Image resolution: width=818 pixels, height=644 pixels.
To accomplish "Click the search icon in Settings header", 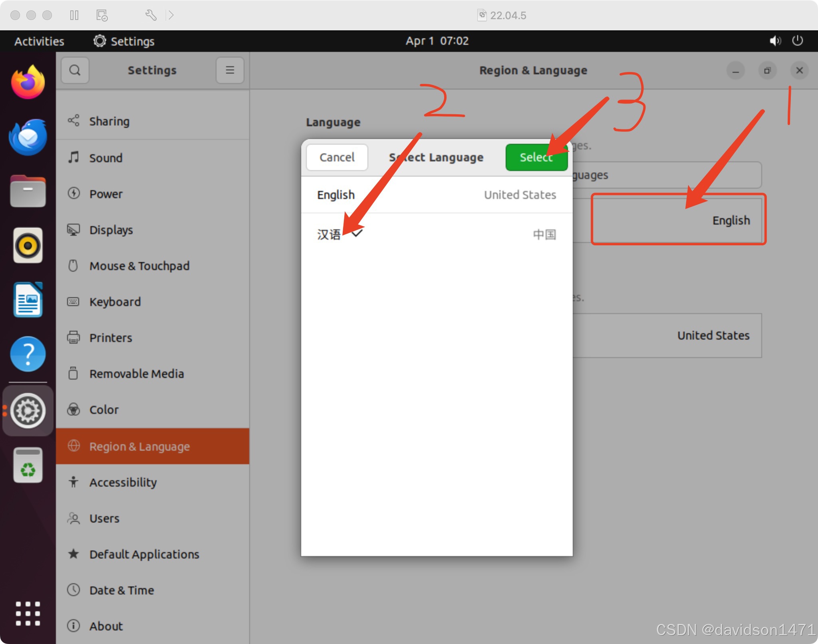I will click(x=75, y=70).
